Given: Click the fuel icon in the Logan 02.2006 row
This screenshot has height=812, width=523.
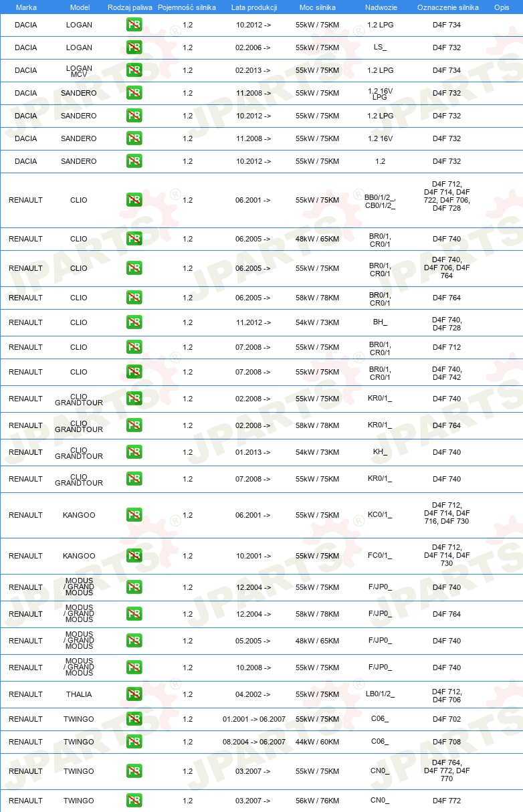Looking at the screenshot, I should [134, 47].
